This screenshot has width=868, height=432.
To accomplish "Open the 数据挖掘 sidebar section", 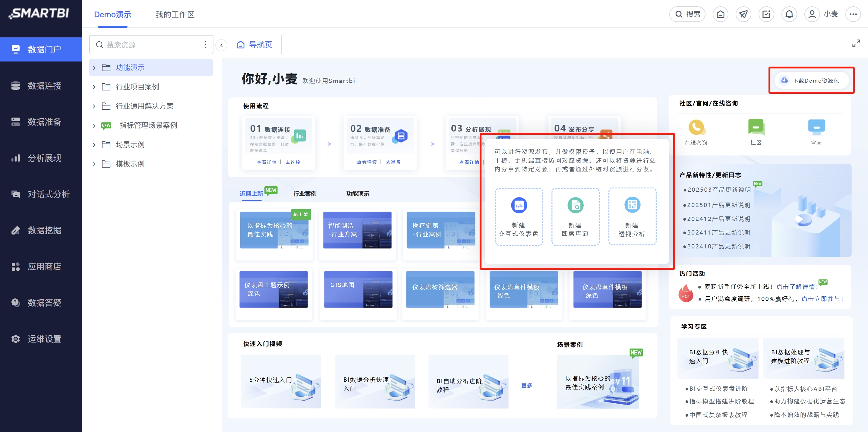I will click(41, 230).
